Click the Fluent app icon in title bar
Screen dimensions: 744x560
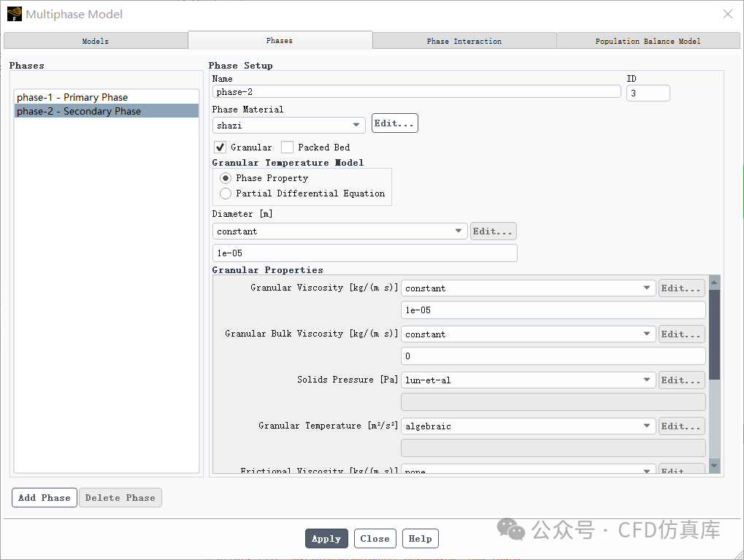coord(14,14)
